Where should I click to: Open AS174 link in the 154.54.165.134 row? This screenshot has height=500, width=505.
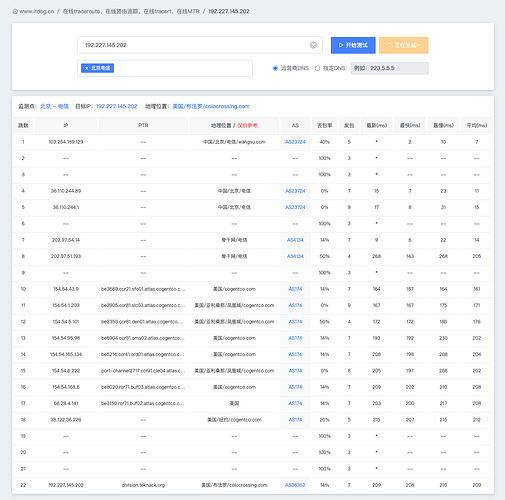tap(295, 354)
